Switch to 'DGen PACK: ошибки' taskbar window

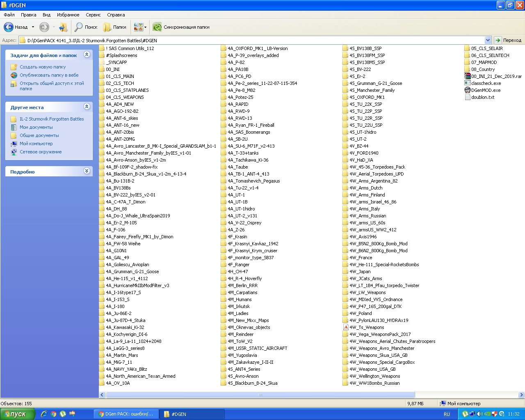pos(126,414)
